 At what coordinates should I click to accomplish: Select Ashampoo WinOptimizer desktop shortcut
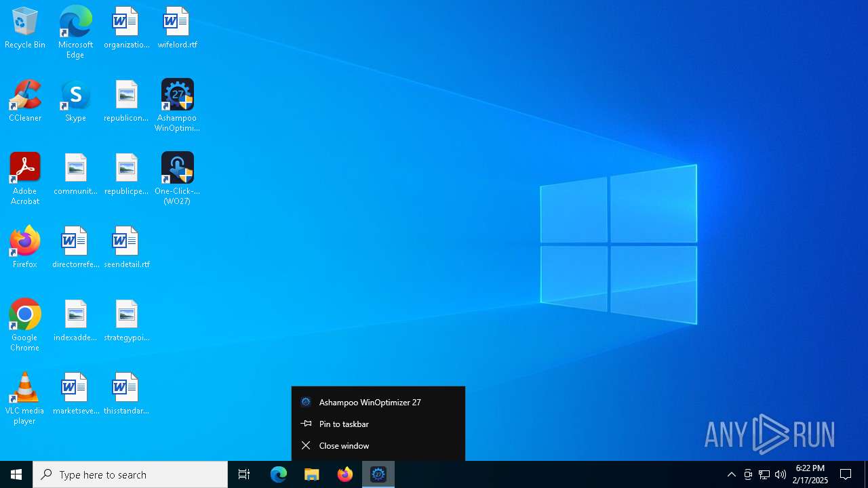pyautogui.click(x=177, y=106)
